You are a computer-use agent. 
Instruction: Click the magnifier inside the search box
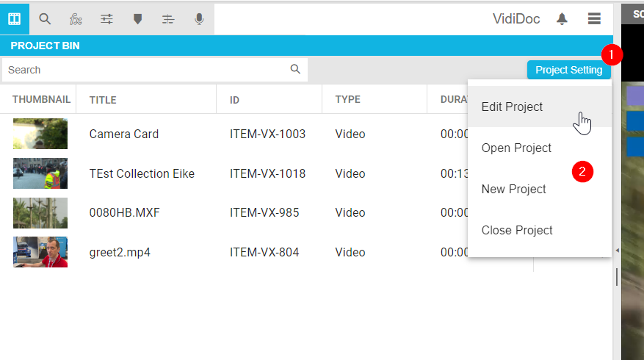[x=295, y=70]
